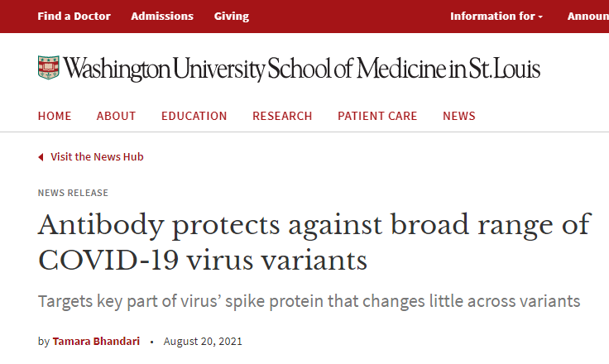The height and width of the screenshot is (364, 609).
Task: Select NEWS in the main navigation
Action: click(x=459, y=116)
